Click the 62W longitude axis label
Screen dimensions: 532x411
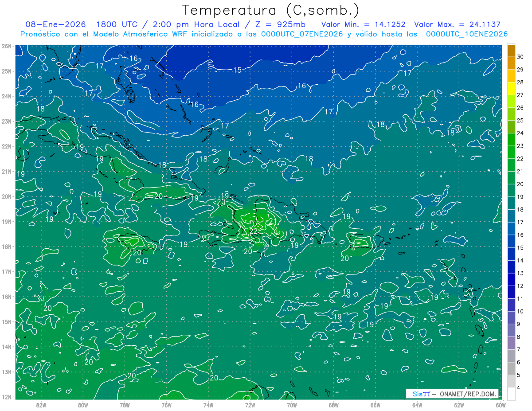(x=459, y=405)
